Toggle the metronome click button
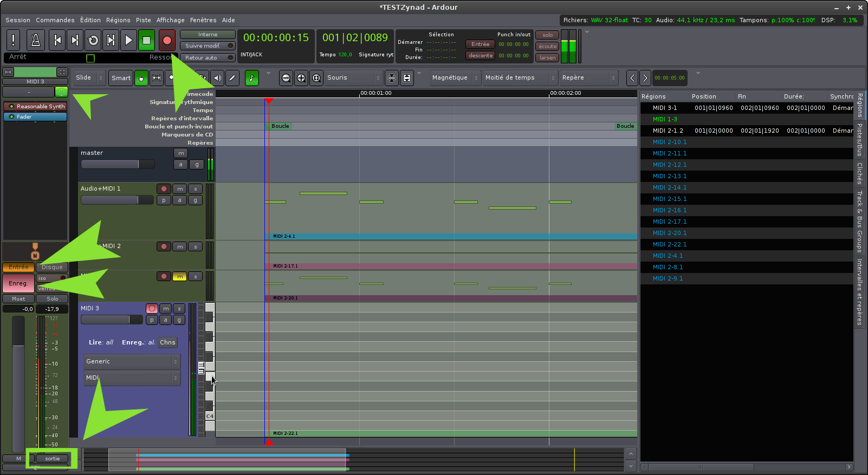 point(36,40)
